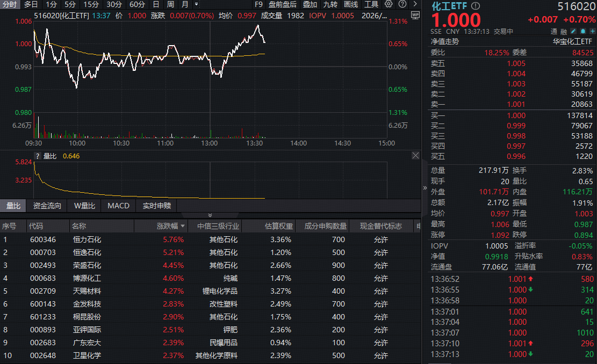Open the dropdown arrow next to 月

(195, 4)
